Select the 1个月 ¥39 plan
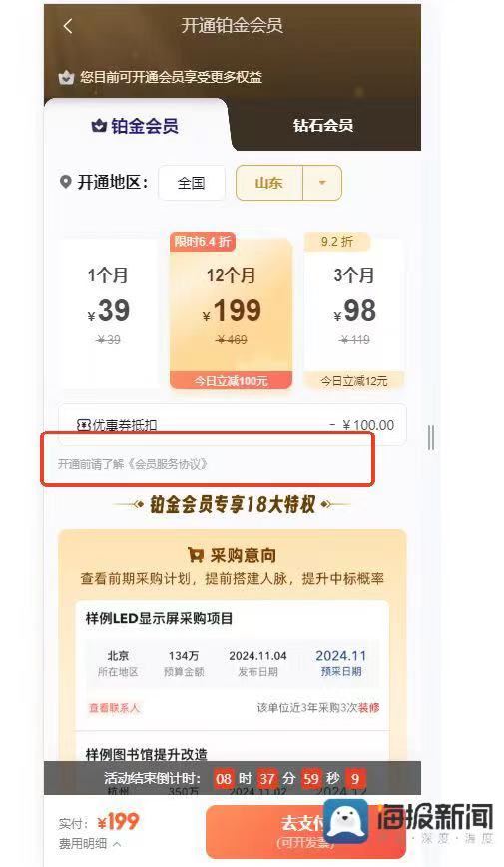This screenshot has width=504, height=867. [109, 313]
